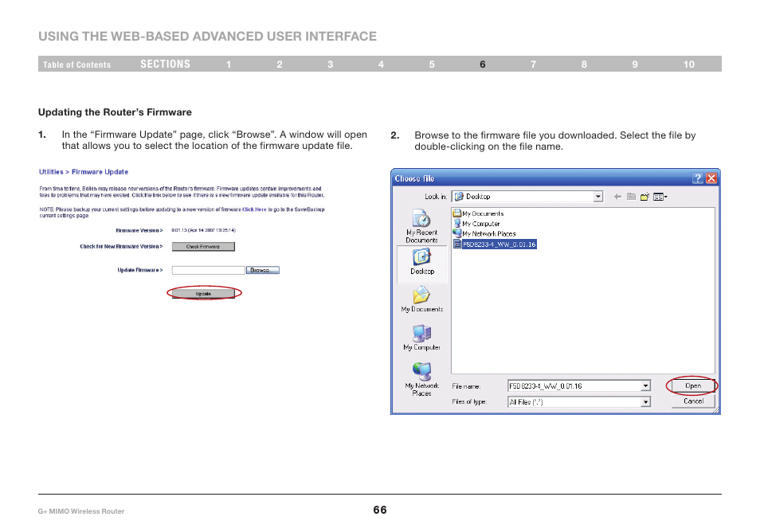This screenshot has height=532, width=760.
Task: Expand the Files of type dropdown arrow
Action: [x=645, y=402]
